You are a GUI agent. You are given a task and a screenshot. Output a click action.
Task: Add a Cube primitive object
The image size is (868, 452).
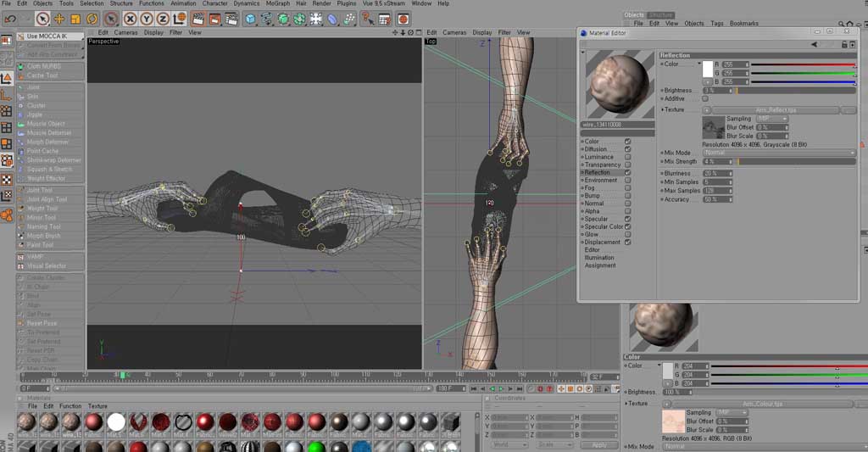[x=250, y=20]
